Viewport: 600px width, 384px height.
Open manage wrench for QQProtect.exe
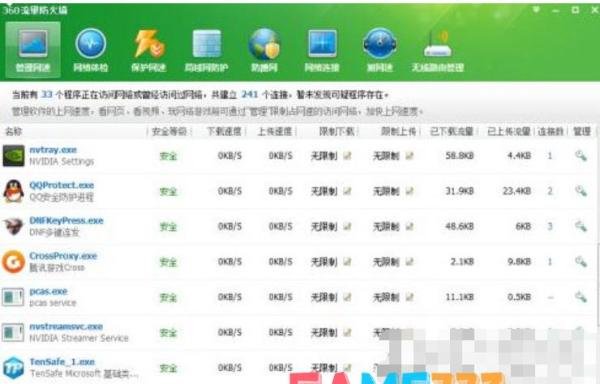(x=581, y=190)
